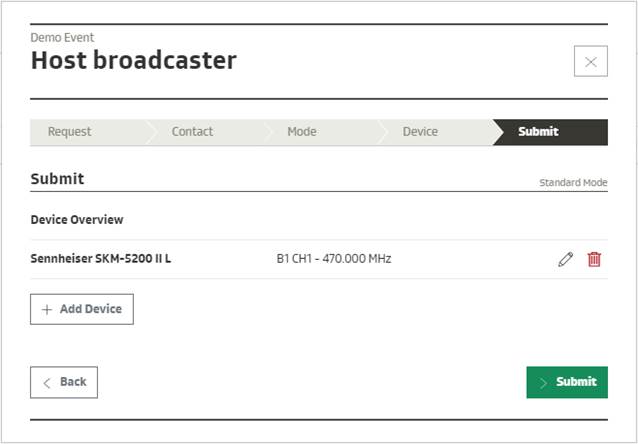Select the Sennheiser SKM-5200 II L name
Screen dimensions: 638x444
click(101, 259)
